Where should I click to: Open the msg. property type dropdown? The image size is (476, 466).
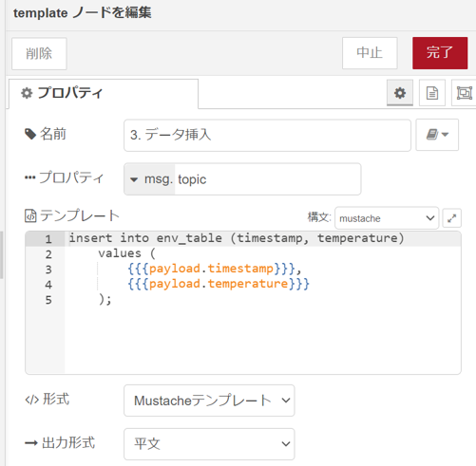(x=149, y=179)
